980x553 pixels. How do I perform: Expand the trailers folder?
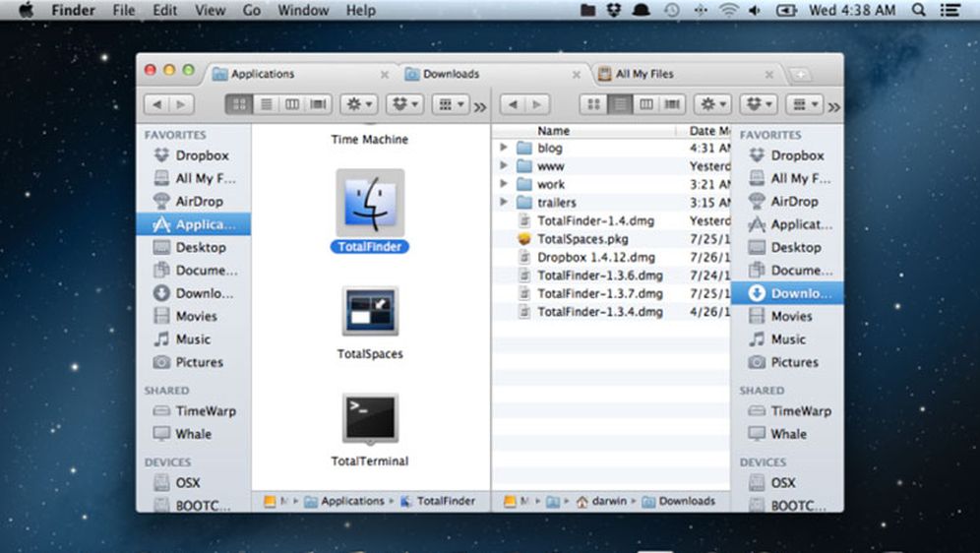tap(504, 202)
